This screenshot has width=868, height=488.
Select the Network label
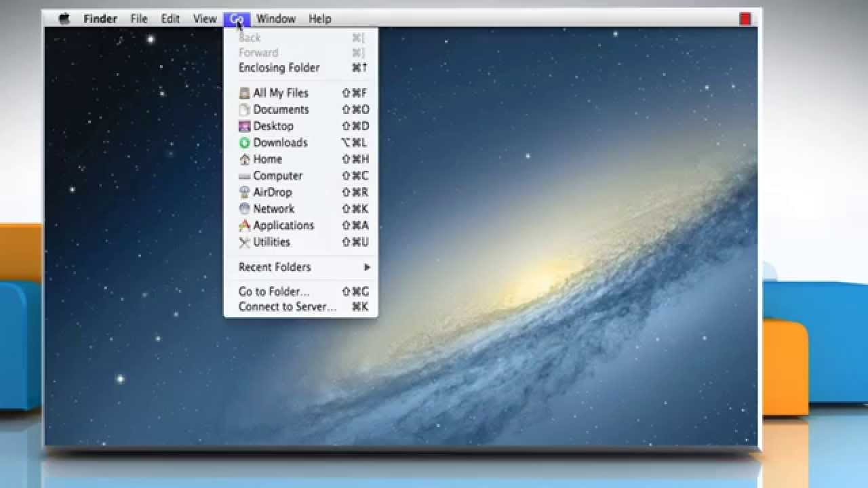click(x=273, y=209)
